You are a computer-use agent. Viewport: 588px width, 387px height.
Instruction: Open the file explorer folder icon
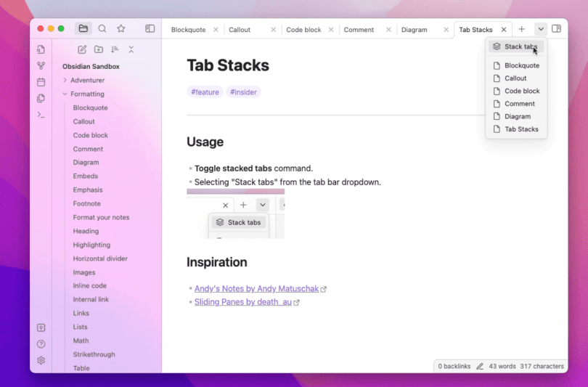[x=83, y=28]
